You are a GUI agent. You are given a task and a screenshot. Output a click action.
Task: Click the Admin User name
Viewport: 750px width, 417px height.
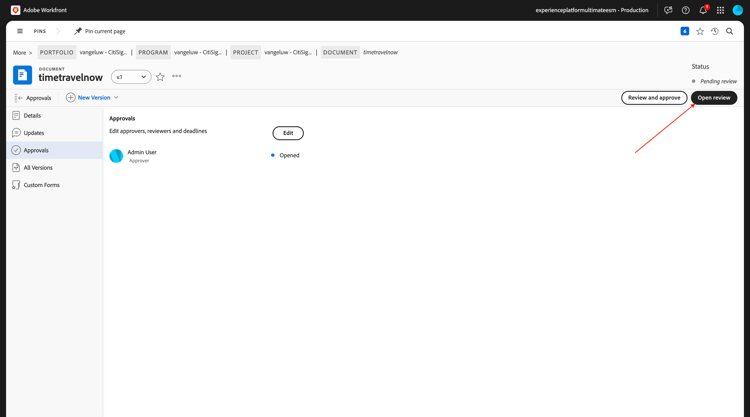point(142,152)
